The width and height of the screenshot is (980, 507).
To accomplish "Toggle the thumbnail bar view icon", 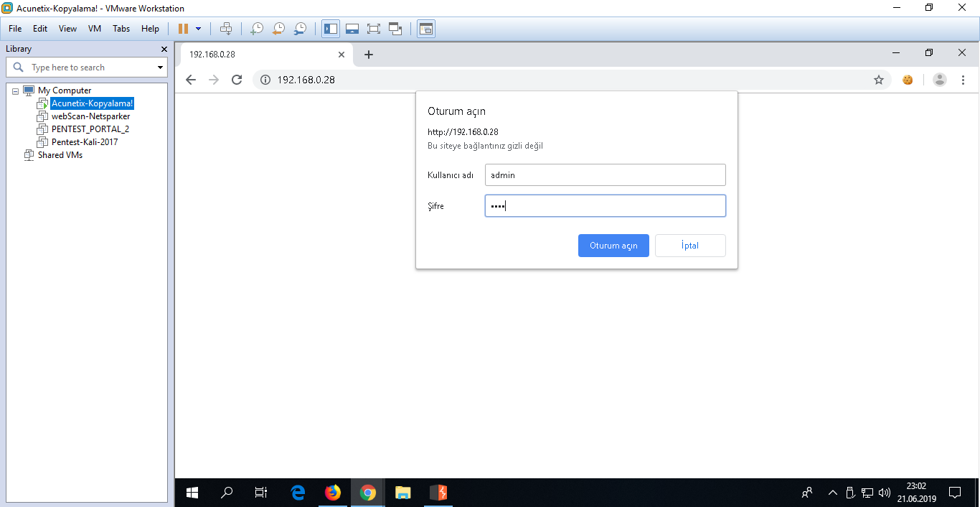I will [x=352, y=29].
